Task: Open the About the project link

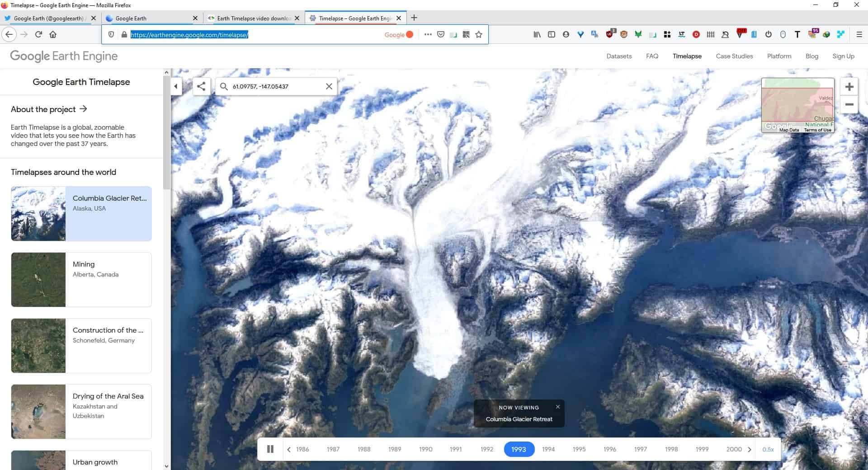Action: [x=47, y=109]
